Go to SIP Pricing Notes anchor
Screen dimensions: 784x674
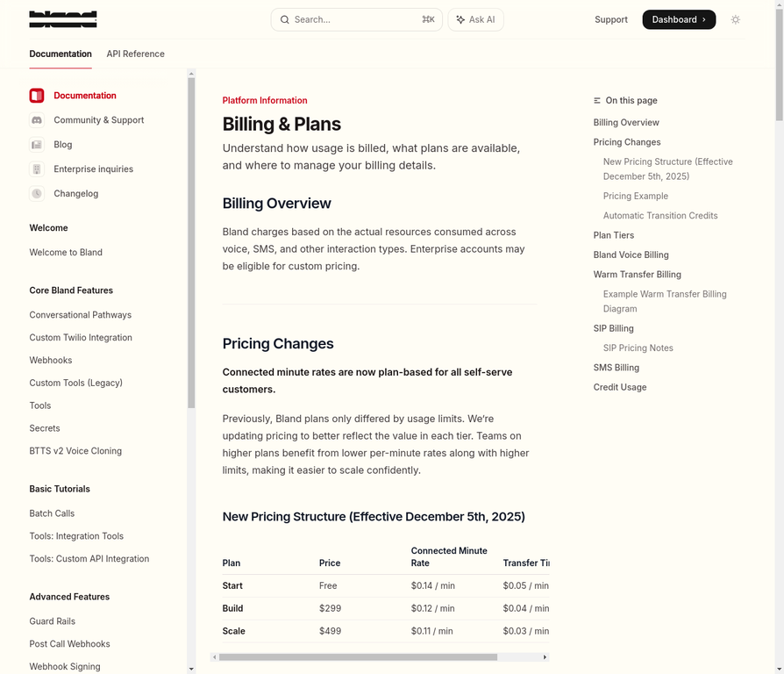638,348
